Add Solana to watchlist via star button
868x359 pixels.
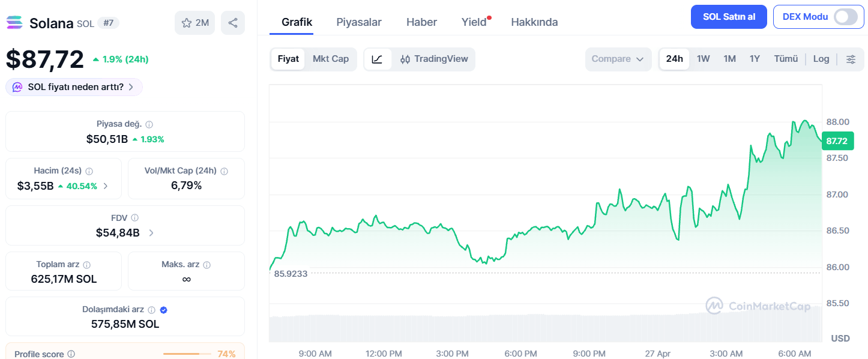click(x=195, y=23)
